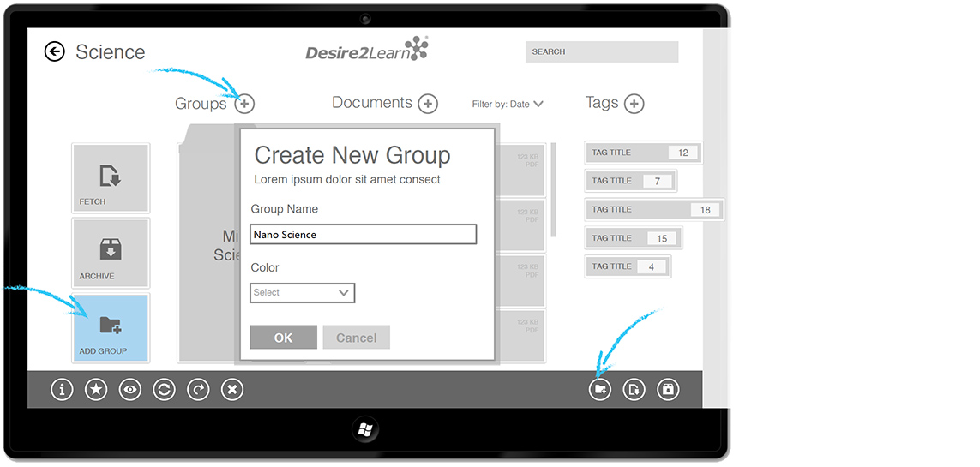Click the add folder icon in the bottom bar
This screenshot has height=467, width=980.
click(x=600, y=390)
